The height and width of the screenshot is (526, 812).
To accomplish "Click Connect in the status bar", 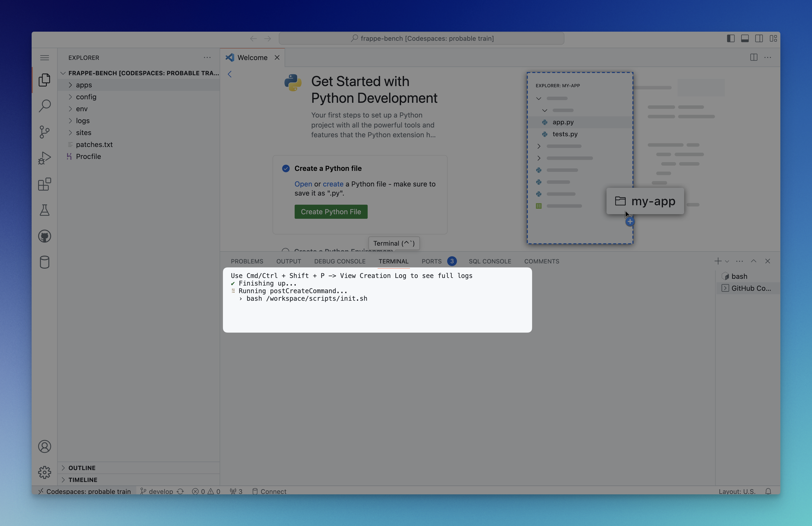I will tap(269, 491).
